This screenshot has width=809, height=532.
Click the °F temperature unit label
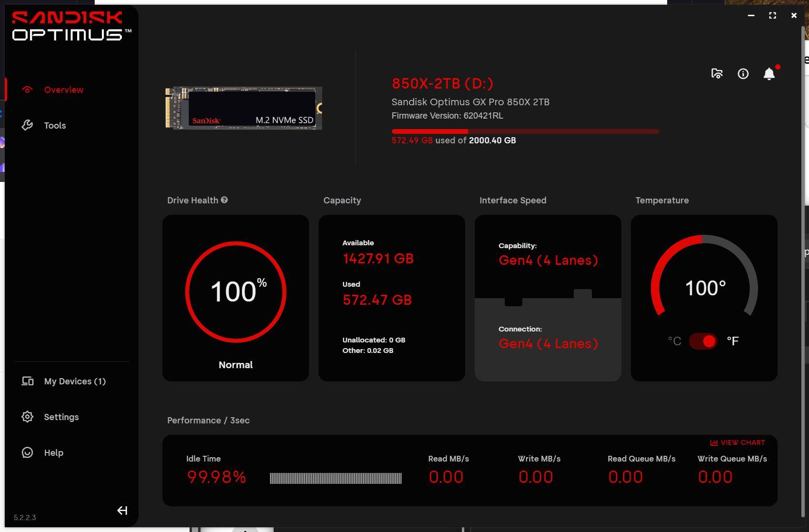click(x=732, y=341)
